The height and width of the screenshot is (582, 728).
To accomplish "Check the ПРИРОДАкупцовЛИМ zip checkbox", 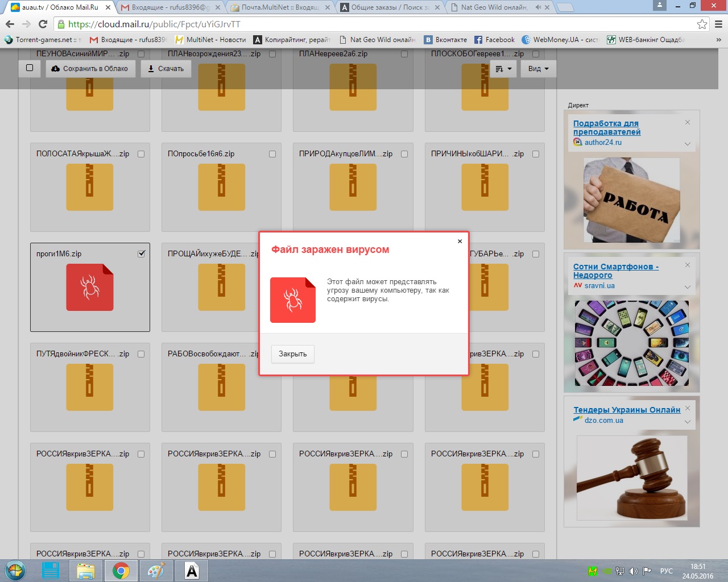I will (x=404, y=154).
